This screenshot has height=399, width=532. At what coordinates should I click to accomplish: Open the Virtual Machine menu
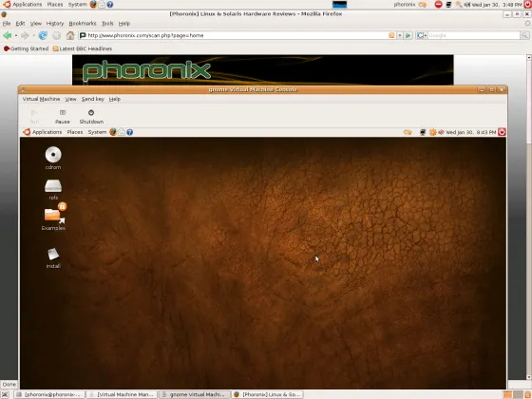click(x=41, y=99)
